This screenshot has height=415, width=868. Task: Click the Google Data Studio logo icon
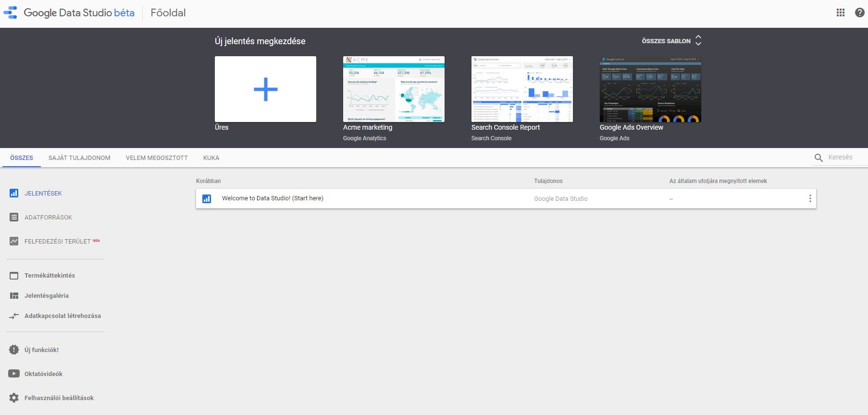(x=11, y=13)
